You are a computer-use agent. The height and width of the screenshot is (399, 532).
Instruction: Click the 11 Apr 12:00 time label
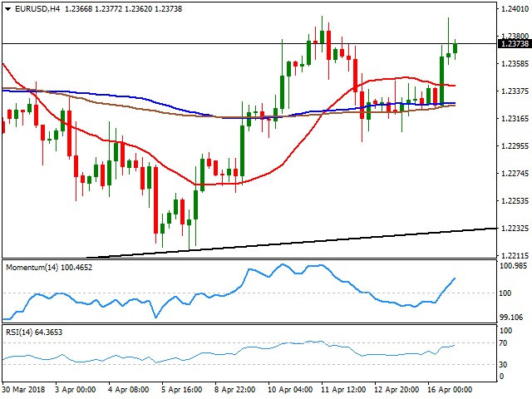[343, 390]
